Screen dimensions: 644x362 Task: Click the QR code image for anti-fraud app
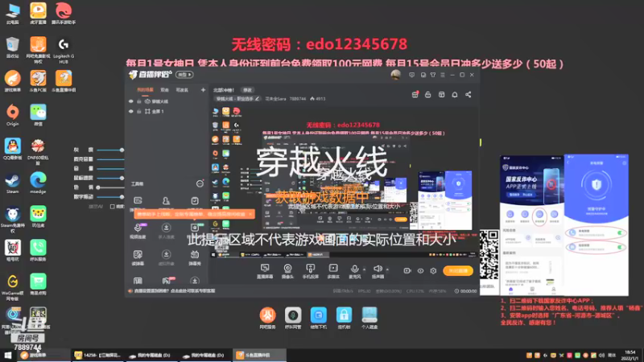(489, 254)
